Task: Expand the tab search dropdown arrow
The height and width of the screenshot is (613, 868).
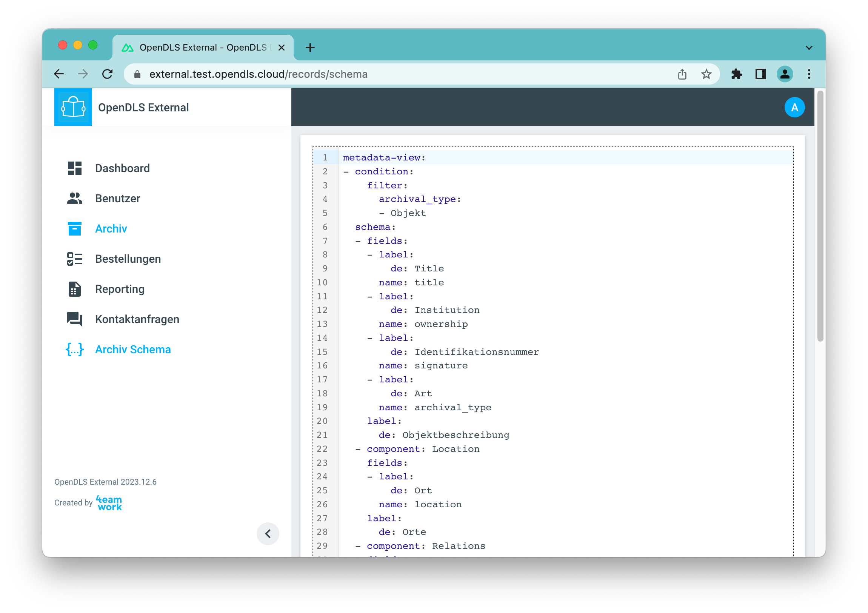Action: pos(809,48)
